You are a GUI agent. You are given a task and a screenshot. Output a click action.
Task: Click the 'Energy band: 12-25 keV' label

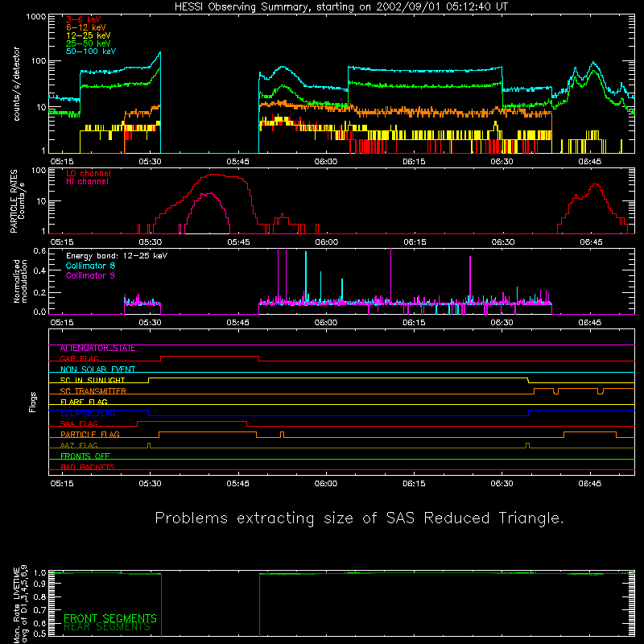coord(117,256)
